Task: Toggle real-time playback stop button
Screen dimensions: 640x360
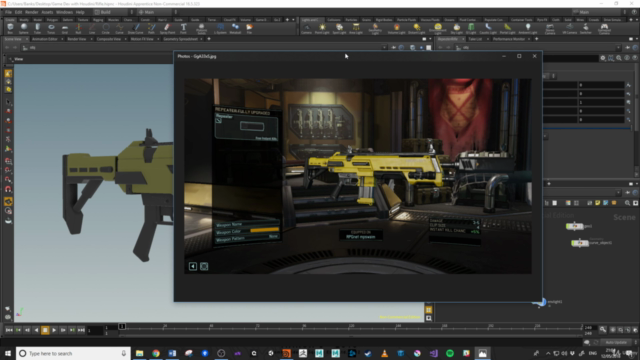Action: 45,330
